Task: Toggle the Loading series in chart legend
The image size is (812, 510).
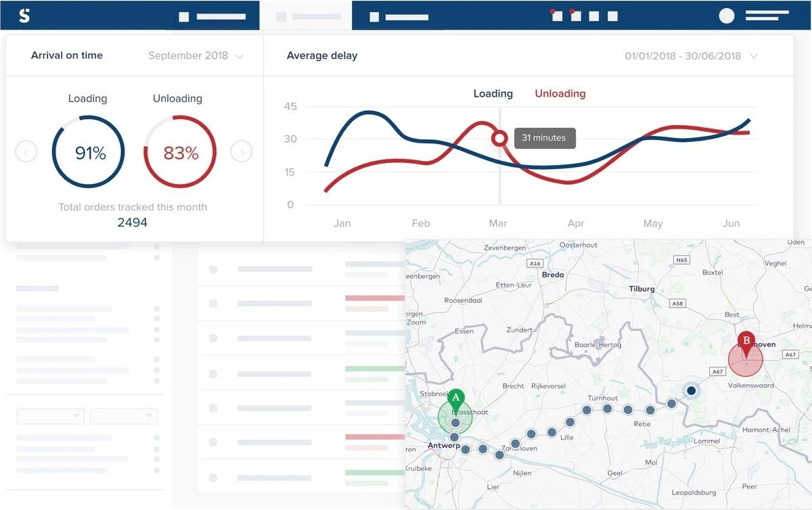Action: point(493,94)
